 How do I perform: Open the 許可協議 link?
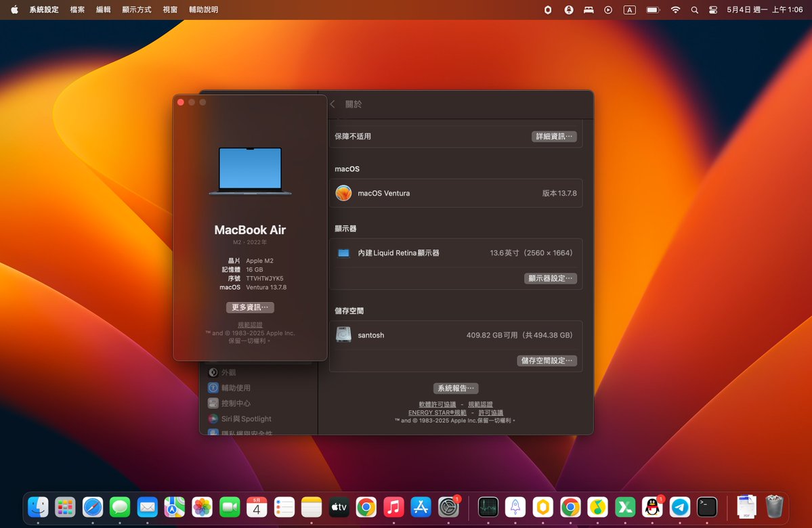click(491, 412)
